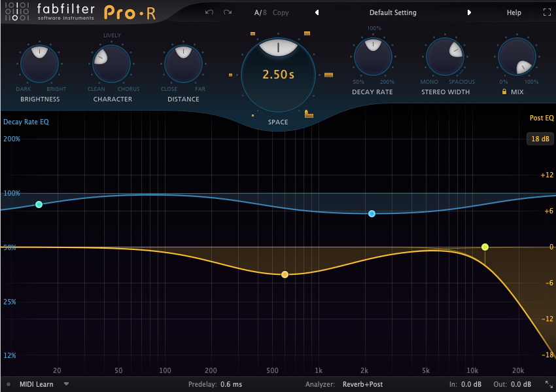Click the redo arrow icon
Image resolution: width=556 pixels, height=392 pixels.
228,12
